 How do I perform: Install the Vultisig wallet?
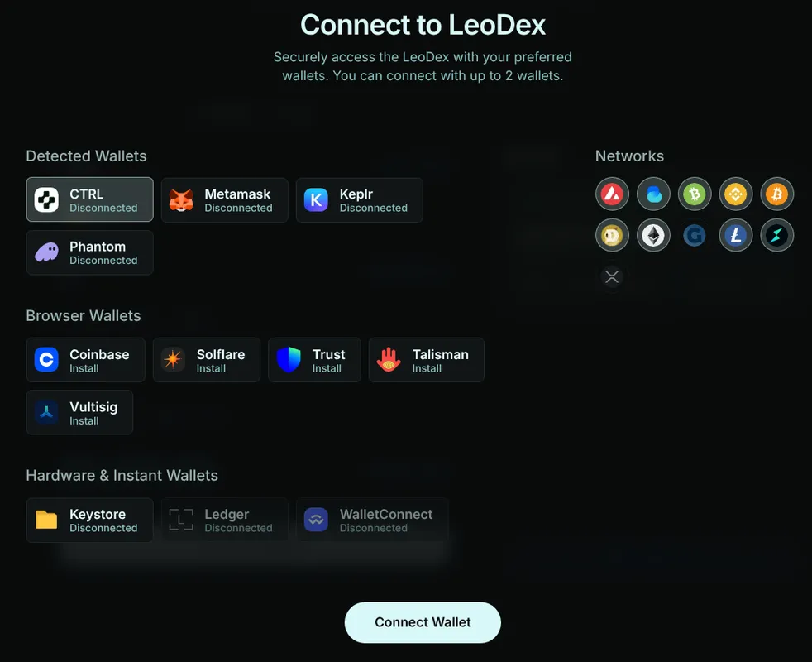[x=79, y=412]
